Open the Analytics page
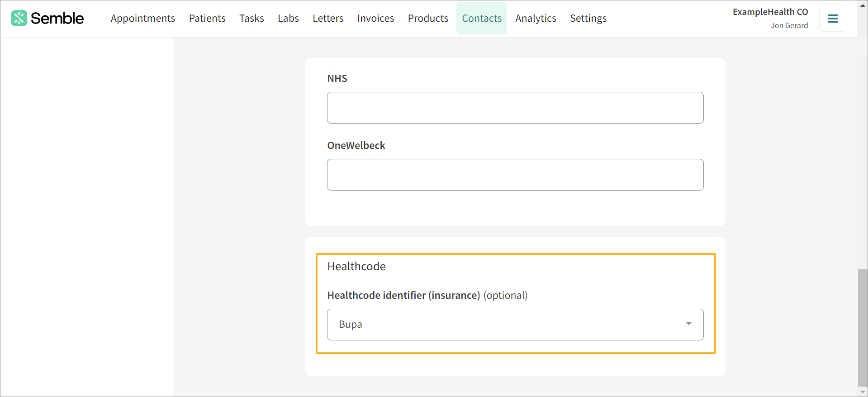 tap(536, 19)
